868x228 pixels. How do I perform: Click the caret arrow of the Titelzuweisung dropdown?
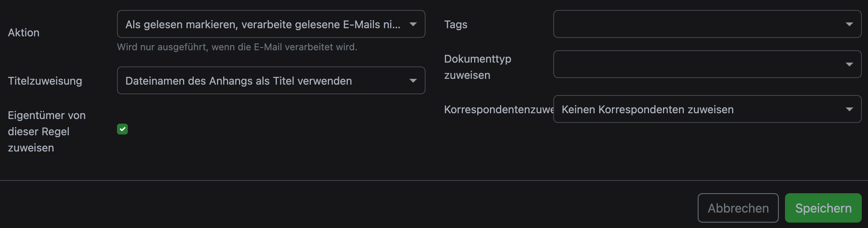(413, 81)
